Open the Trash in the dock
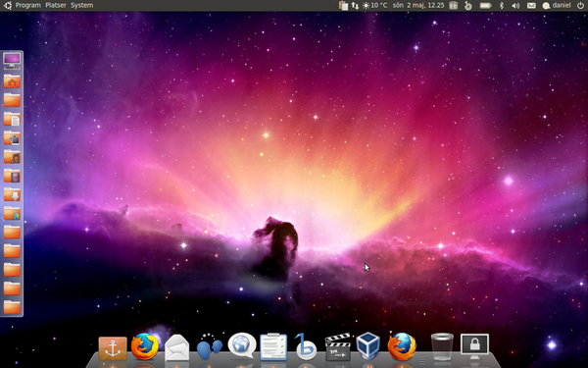This screenshot has width=588, height=368. pos(442,347)
